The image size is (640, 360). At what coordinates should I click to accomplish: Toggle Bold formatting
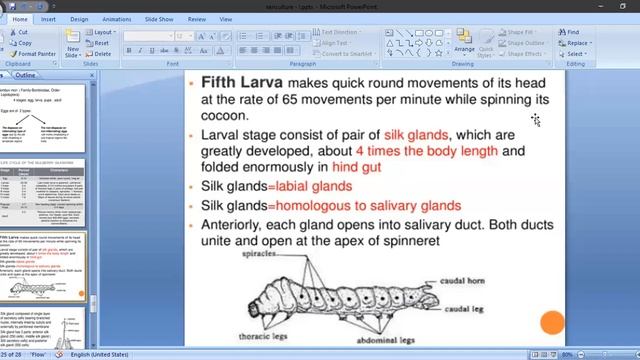(x=129, y=51)
